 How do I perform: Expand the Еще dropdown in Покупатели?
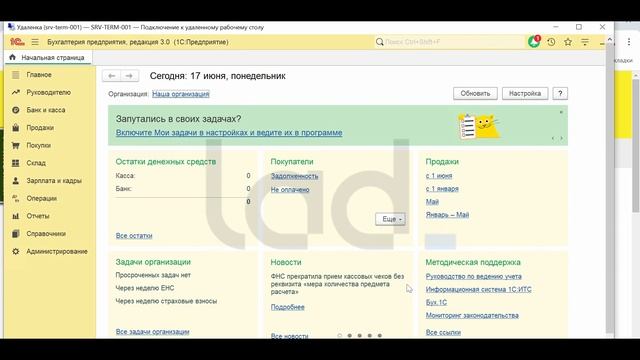pyautogui.click(x=390, y=219)
